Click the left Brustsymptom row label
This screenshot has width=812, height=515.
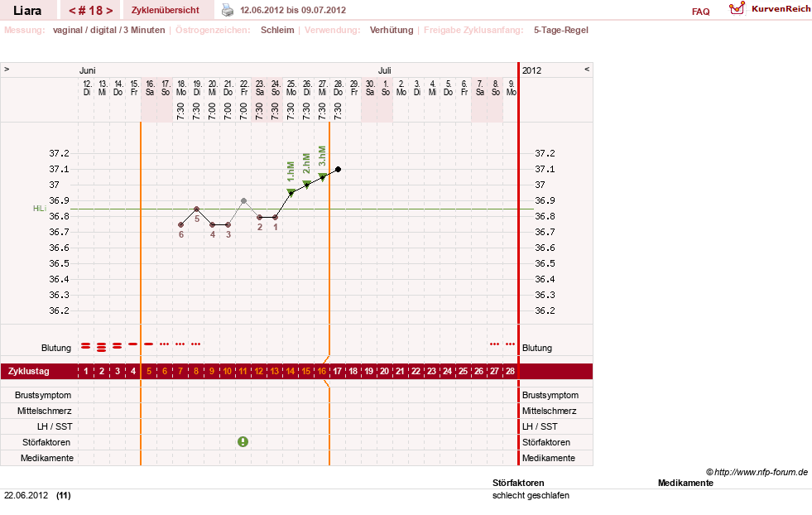click(43, 395)
